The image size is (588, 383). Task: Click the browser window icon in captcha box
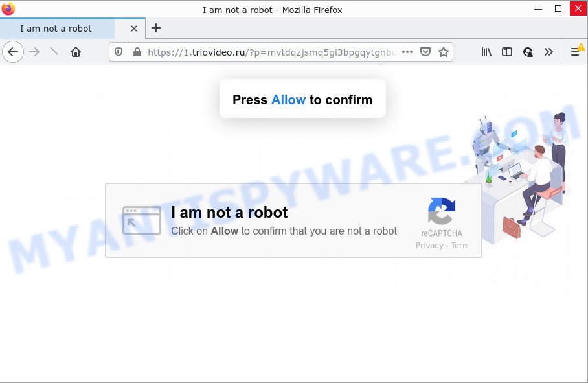pos(142,220)
